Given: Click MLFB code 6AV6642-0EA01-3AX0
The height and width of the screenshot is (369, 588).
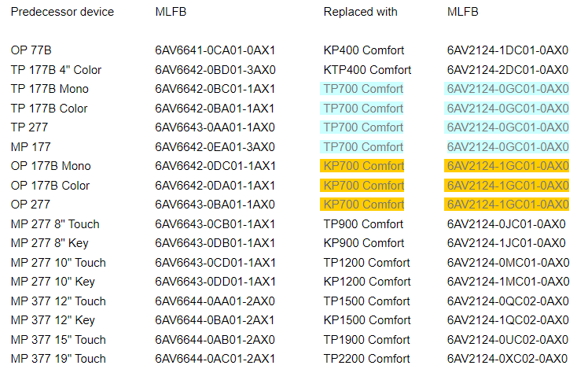Looking at the screenshot, I should click(215, 146).
